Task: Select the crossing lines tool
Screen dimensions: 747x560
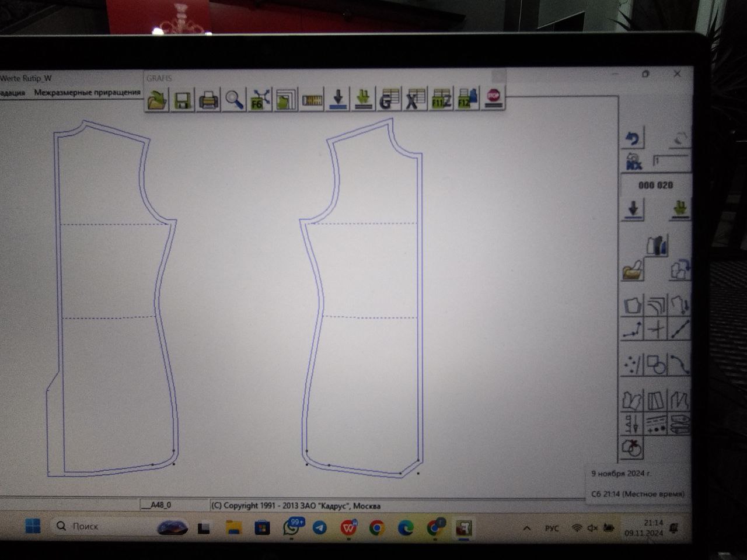Action: click(657, 329)
